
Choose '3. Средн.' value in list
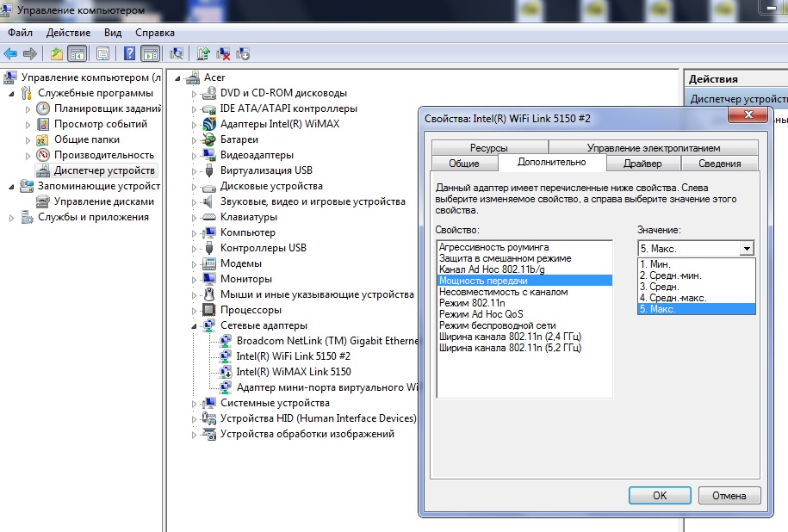click(658, 286)
